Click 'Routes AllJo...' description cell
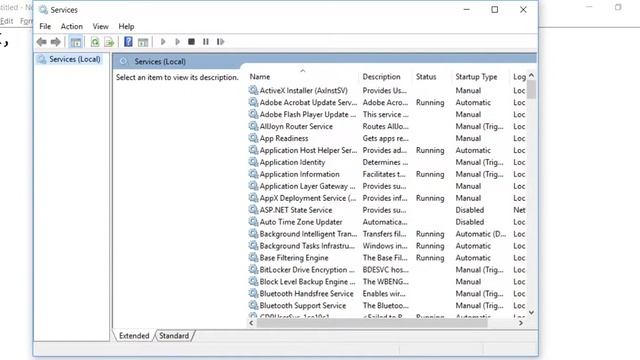Screen dimensions: 640x360 tap(386, 126)
